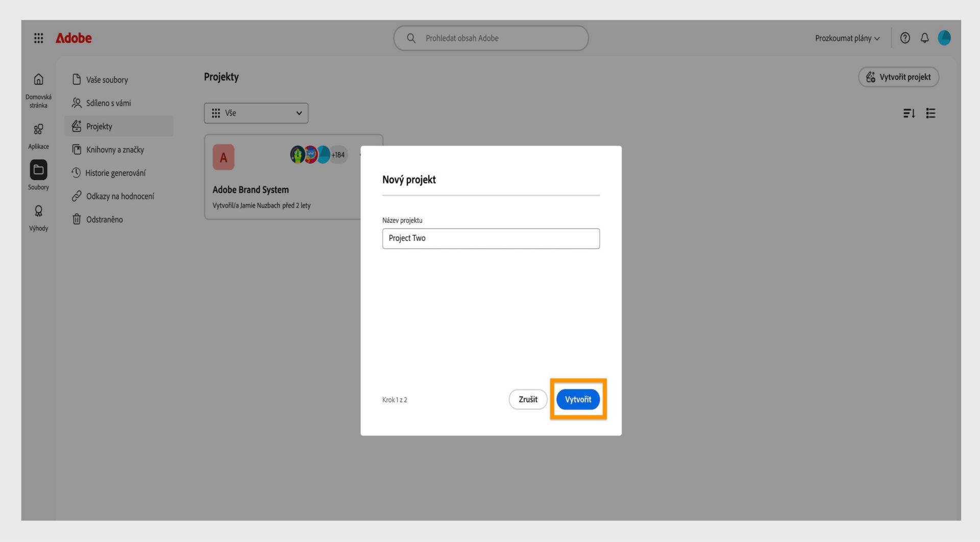Open the Soubory rail section
Viewport: 980px width, 542px height.
point(38,170)
